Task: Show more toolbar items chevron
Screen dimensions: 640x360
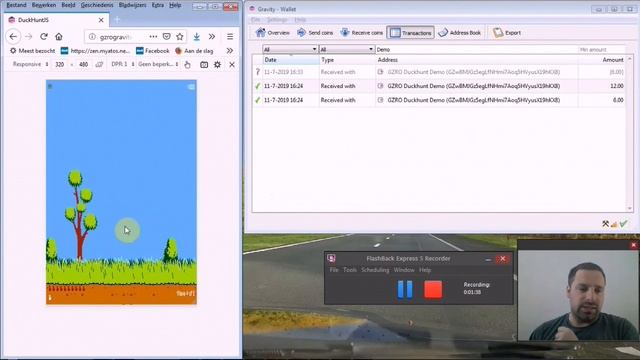Action: pos(212,37)
